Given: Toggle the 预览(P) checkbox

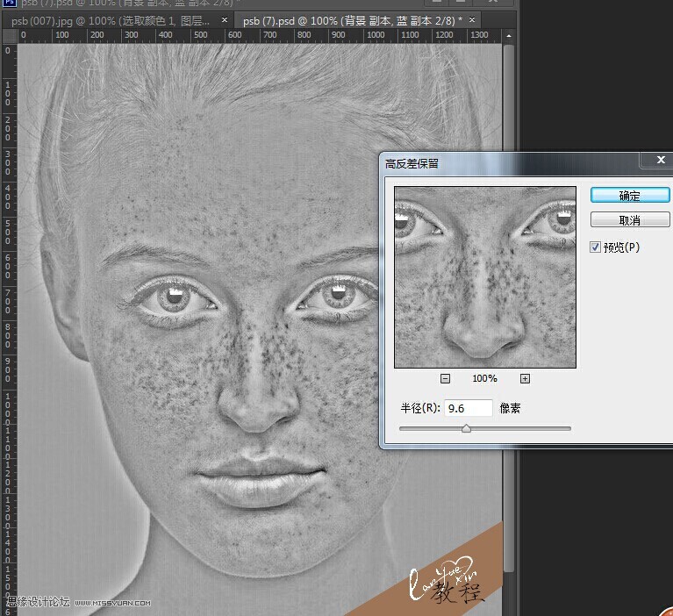Looking at the screenshot, I should 595,247.
